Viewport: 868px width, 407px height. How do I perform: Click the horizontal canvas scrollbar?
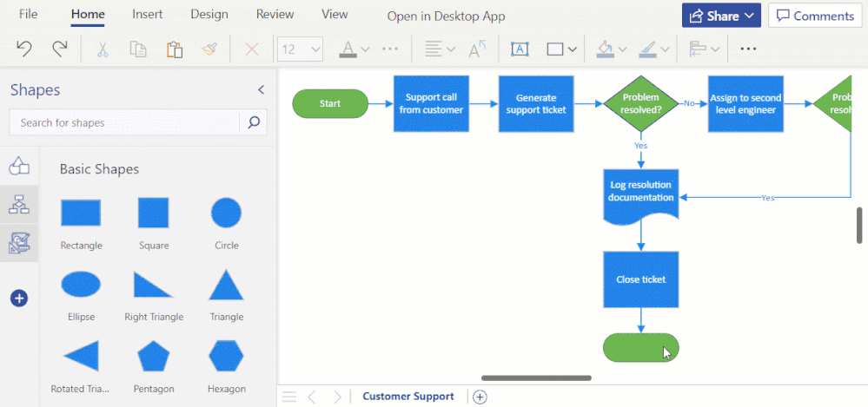tap(536, 378)
